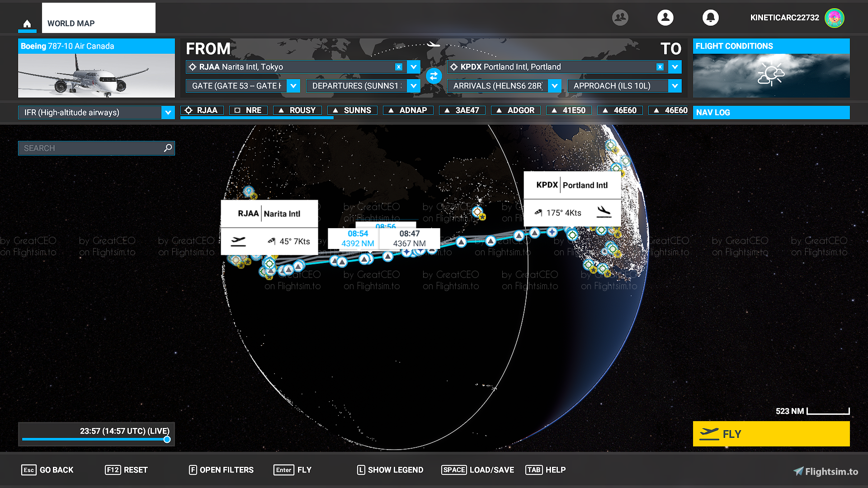Viewport: 868px width, 488px height.
Task: Swap departure and arrival airports
Action: [x=434, y=76]
